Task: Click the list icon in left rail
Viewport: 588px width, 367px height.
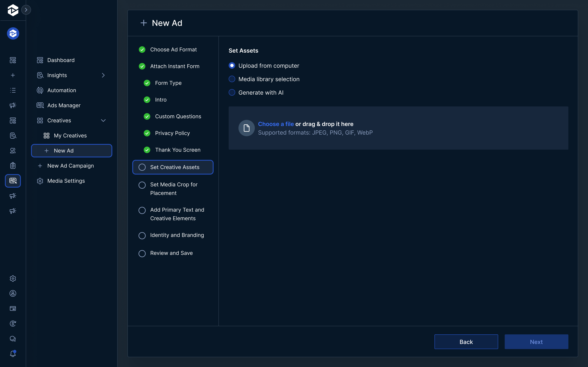Action: click(13, 90)
